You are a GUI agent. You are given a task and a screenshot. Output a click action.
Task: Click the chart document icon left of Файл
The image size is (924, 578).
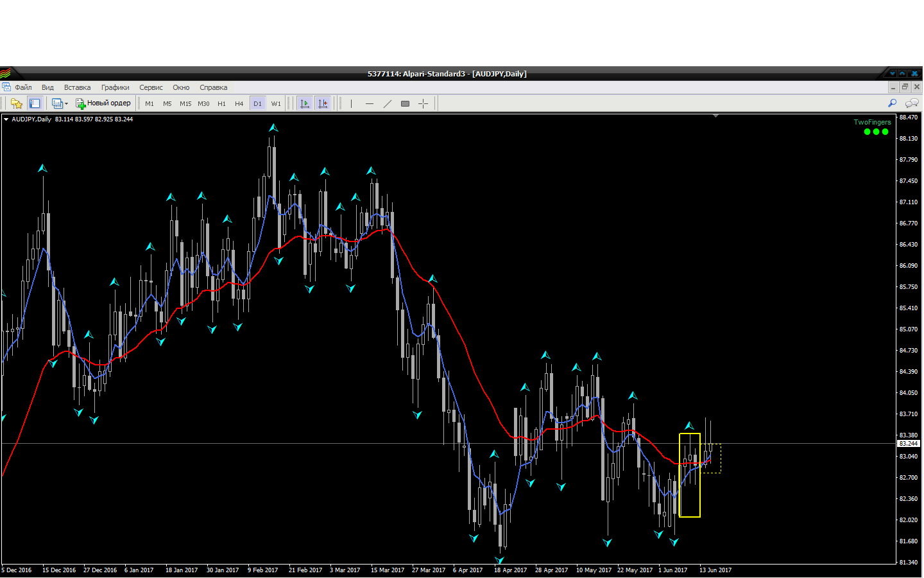pyautogui.click(x=6, y=87)
